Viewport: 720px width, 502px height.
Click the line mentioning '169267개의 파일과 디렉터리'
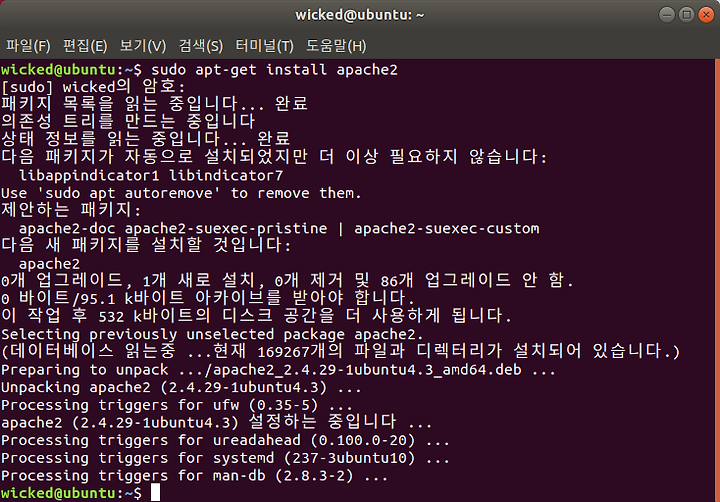(341, 351)
